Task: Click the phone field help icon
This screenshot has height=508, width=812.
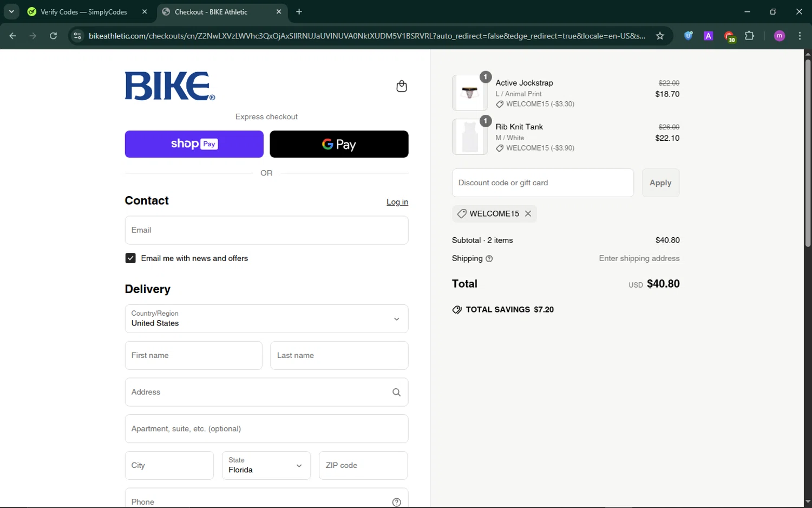Action: point(396,502)
